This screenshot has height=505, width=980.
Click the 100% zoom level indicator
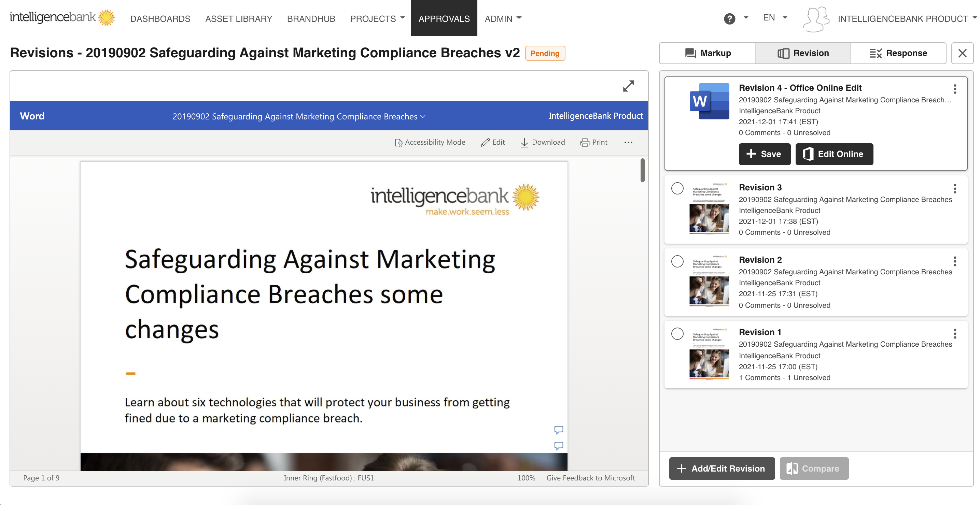point(526,478)
